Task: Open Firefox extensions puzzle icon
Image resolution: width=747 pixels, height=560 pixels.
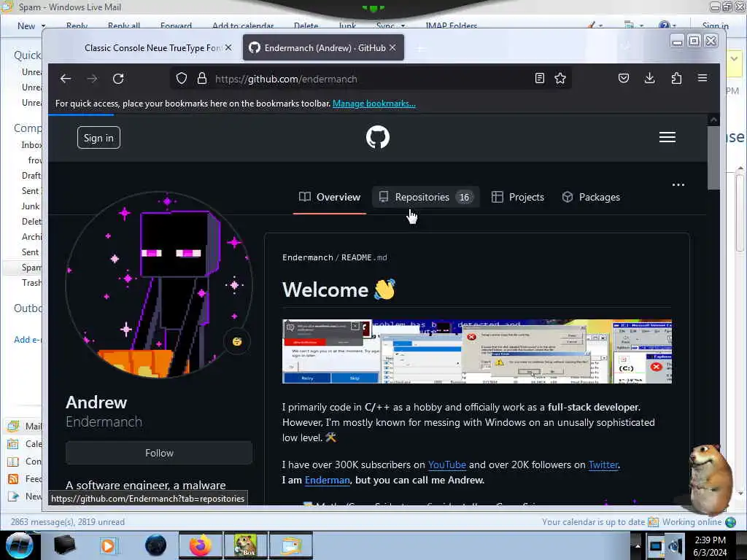Action: (x=676, y=78)
